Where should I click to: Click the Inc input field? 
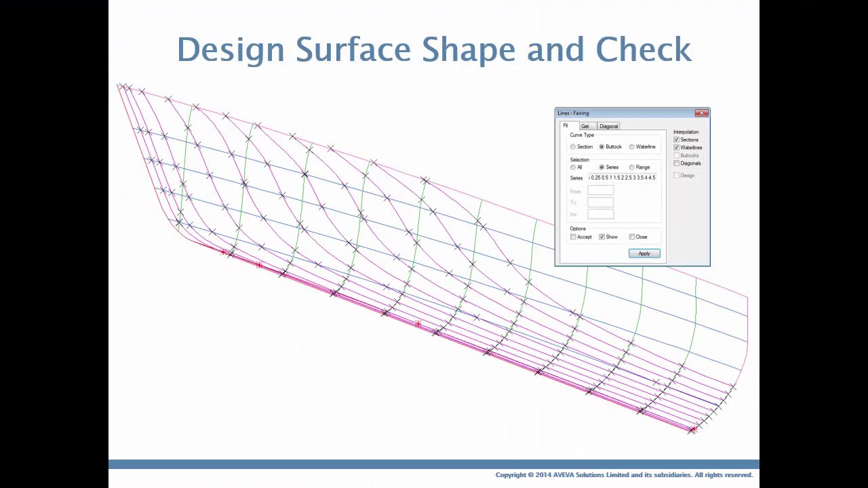click(600, 214)
